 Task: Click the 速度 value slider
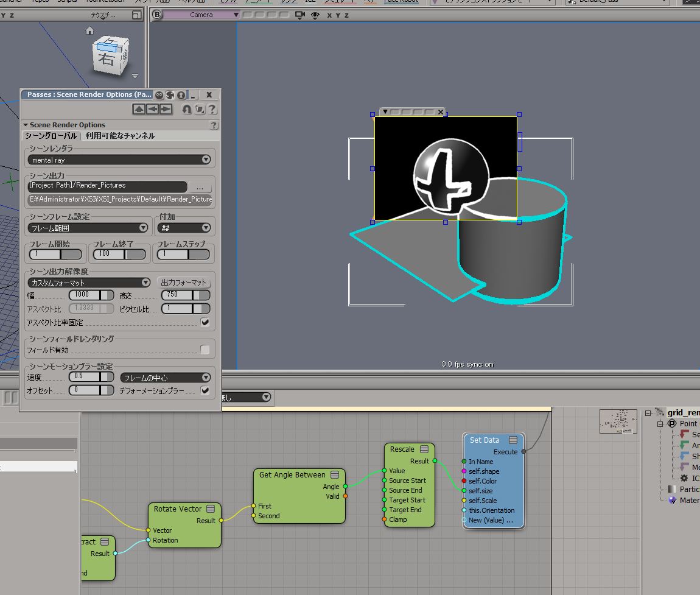[91, 376]
